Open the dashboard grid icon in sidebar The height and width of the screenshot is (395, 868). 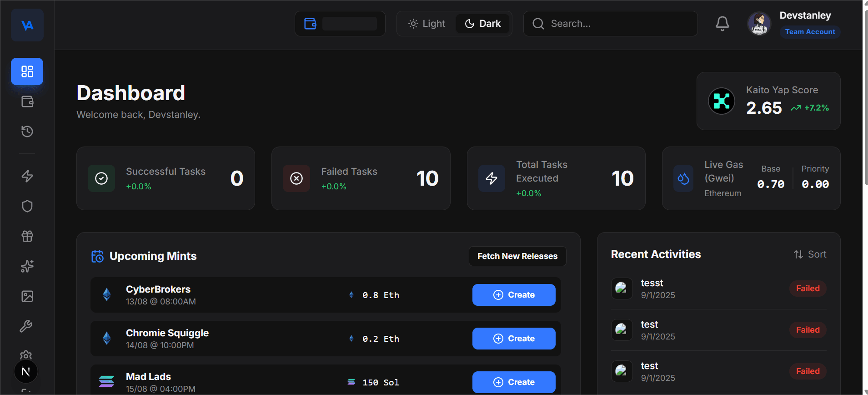(27, 71)
